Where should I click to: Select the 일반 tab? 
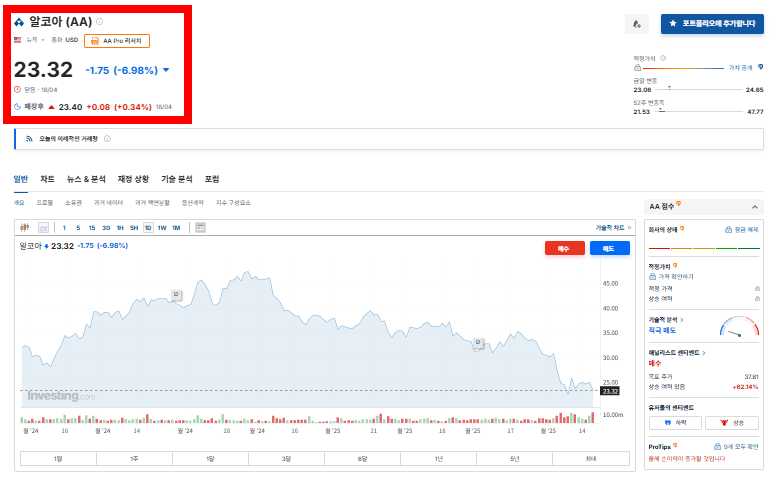click(x=21, y=179)
